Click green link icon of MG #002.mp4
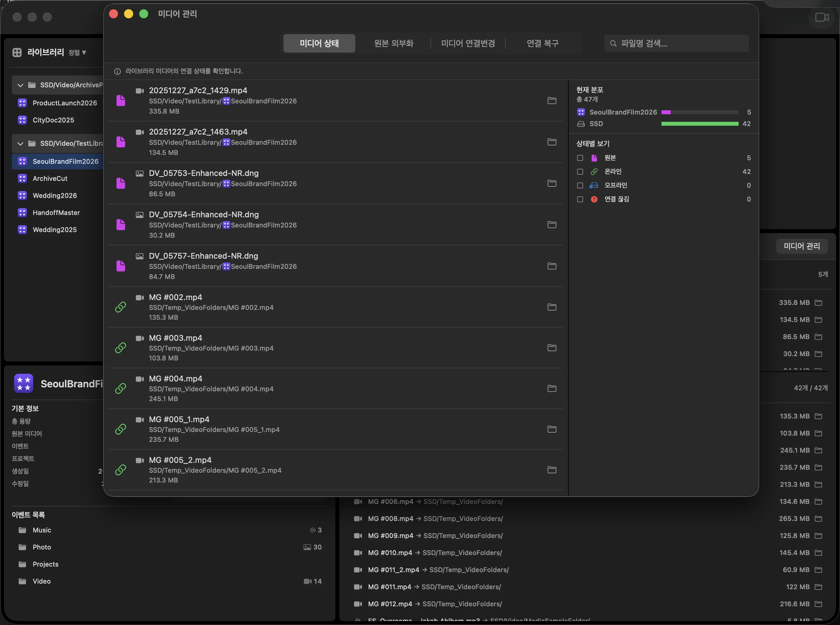 120,307
